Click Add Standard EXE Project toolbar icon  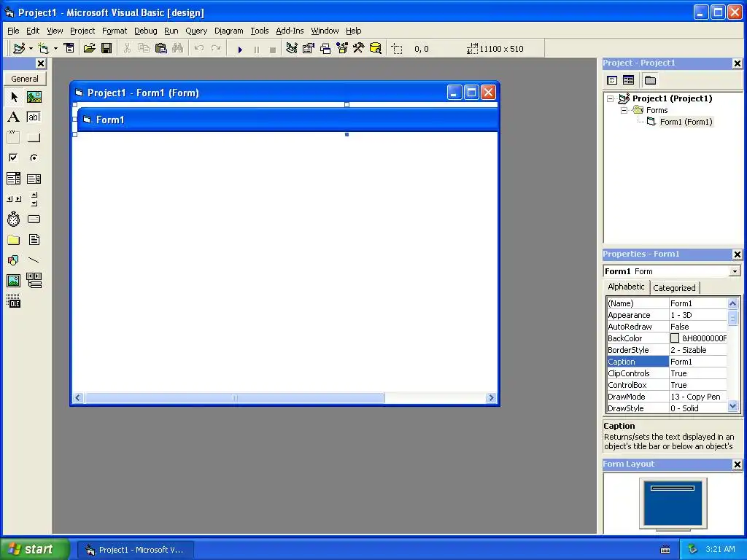[x=19, y=49]
